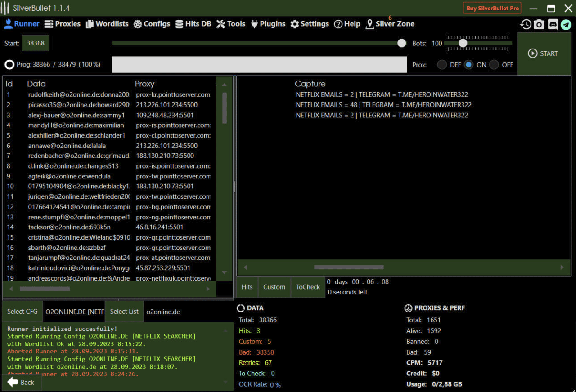Click the Retries: 67 statistic
This screenshot has width=576, height=392.
[x=255, y=363]
